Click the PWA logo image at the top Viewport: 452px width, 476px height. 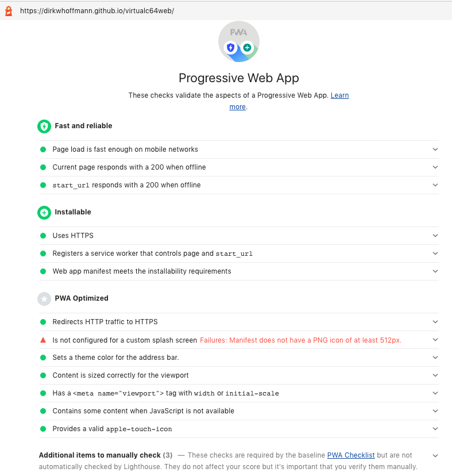point(238,41)
